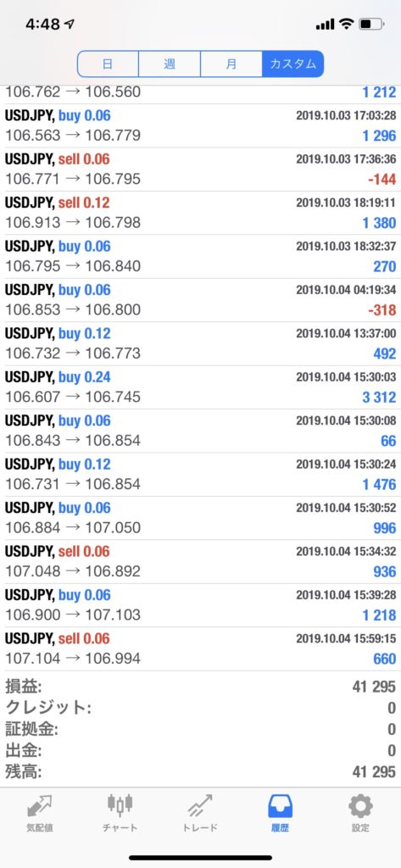The width and height of the screenshot is (401, 868).
Task: Open the USDJPY buy 0.24 trade row
Action: [x=200, y=387]
